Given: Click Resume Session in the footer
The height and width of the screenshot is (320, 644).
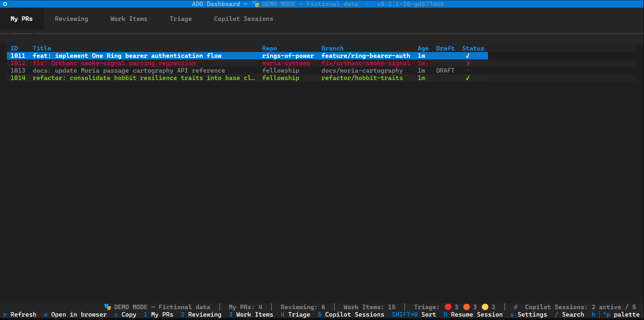Looking at the screenshot, I should pos(473,314).
